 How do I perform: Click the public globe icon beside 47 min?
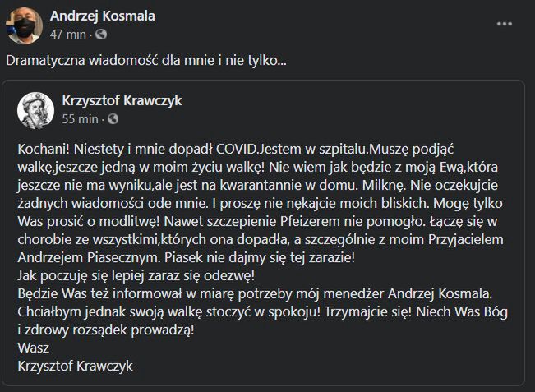coord(101,35)
